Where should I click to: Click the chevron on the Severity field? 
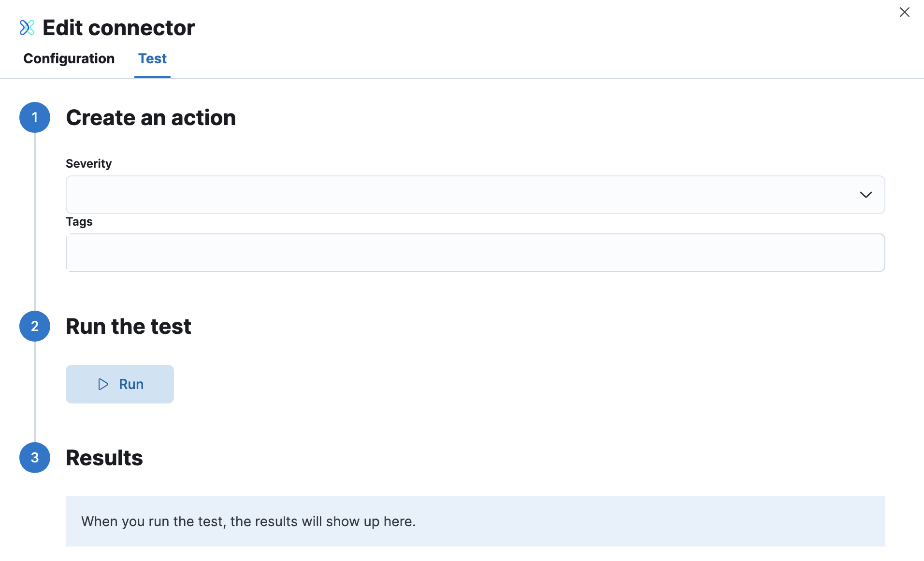(x=866, y=194)
